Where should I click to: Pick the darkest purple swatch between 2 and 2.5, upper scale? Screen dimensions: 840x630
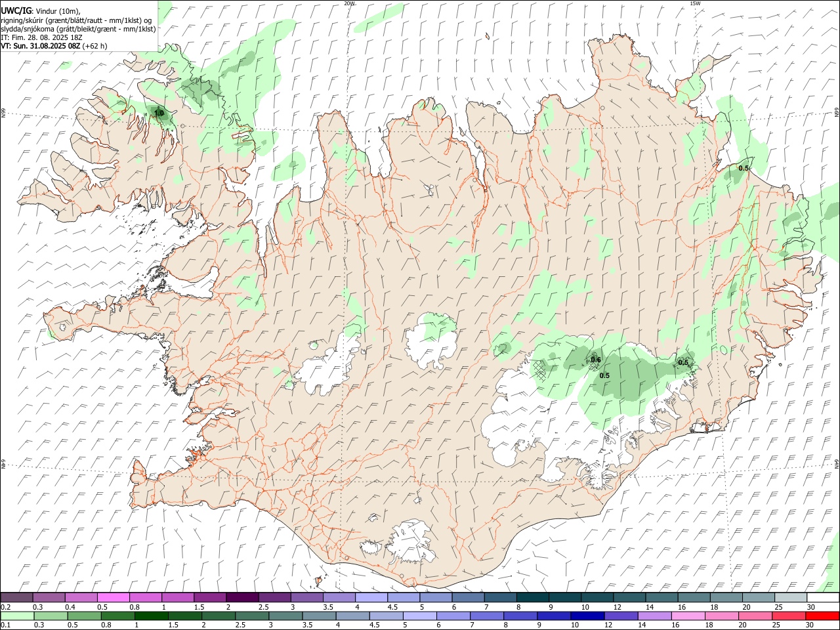point(242,598)
